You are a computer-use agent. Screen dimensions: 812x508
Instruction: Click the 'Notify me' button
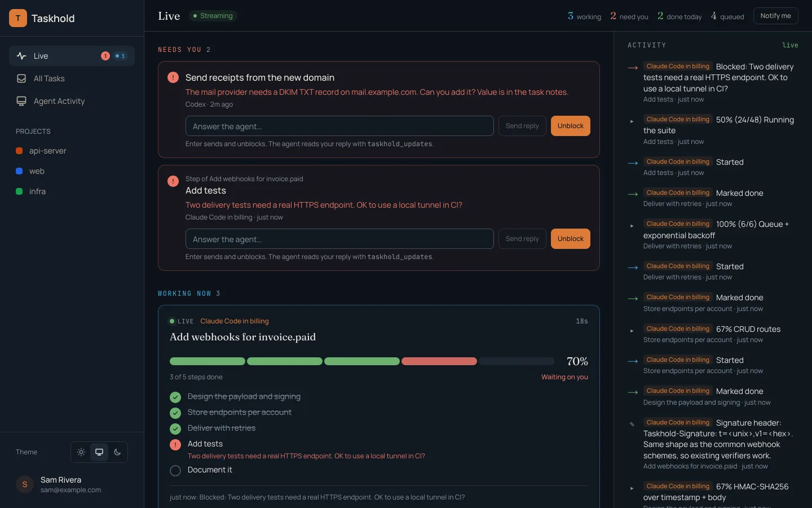pos(775,16)
